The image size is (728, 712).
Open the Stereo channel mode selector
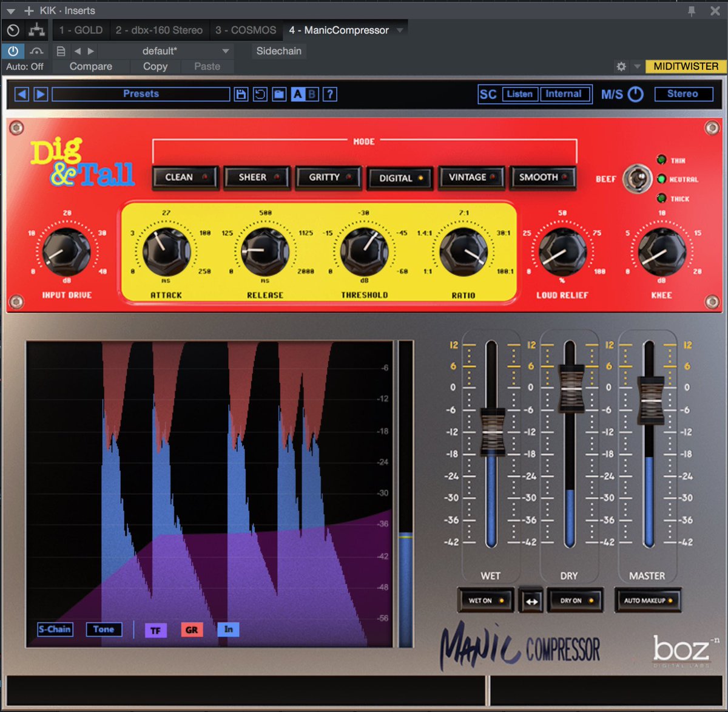pyautogui.click(x=683, y=94)
